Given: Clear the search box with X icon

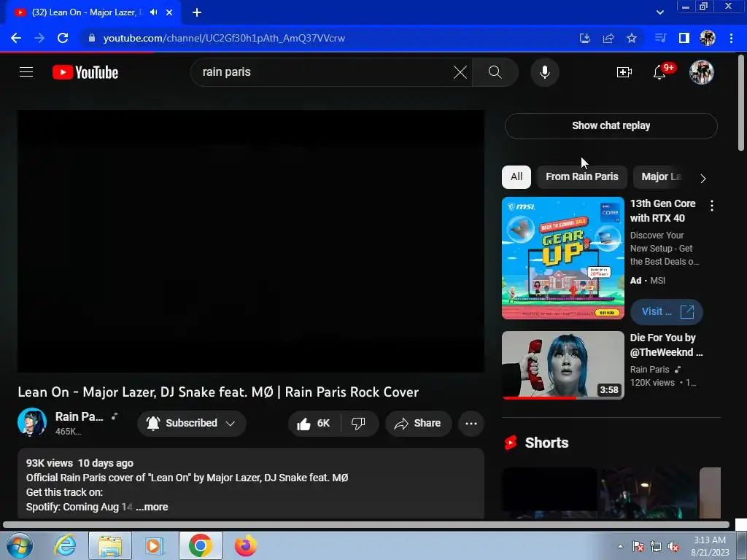Looking at the screenshot, I should click(460, 72).
